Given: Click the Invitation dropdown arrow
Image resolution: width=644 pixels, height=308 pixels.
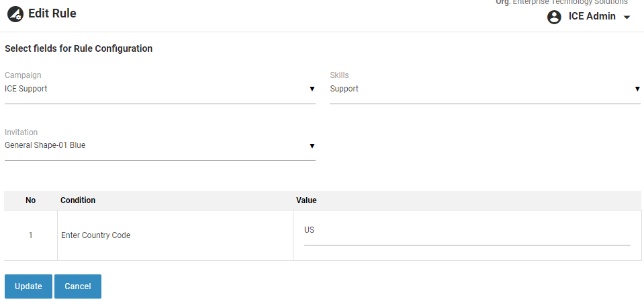Looking at the screenshot, I should click(x=312, y=145).
